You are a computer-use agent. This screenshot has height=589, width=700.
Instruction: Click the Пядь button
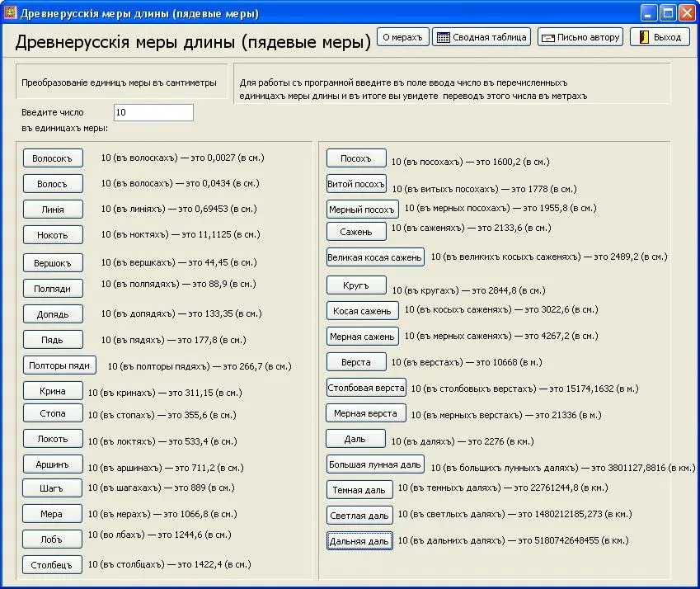[x=53, y=339]
